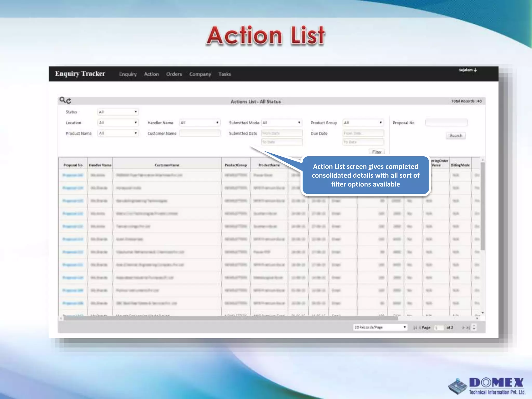Sort by Handler Name column header
The height and width of the screenshot is (399, 532).
pyautogui.click(x=100, y=165)
